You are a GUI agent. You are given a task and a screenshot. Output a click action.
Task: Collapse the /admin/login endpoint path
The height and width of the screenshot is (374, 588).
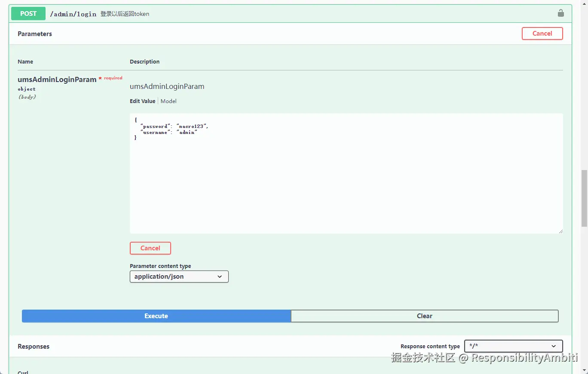click(x=73, y=14)
